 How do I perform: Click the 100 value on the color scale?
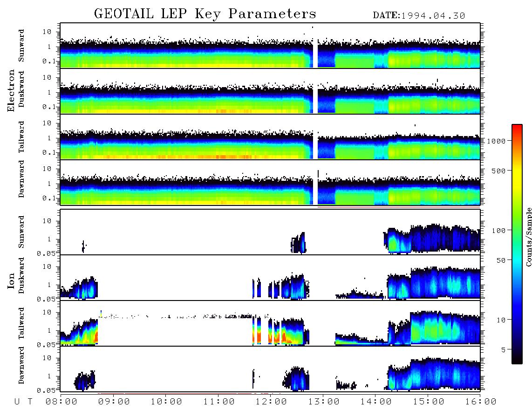[x=498, y=231]
